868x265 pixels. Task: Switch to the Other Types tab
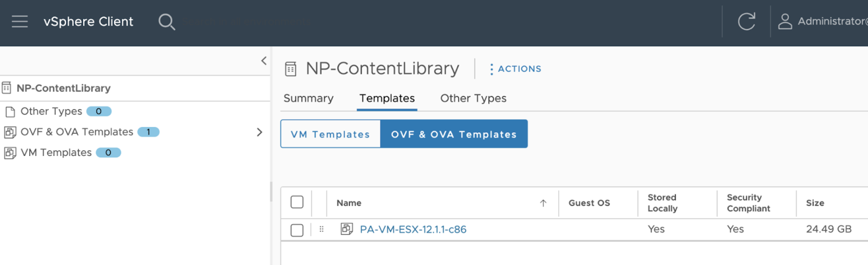[473, 99]
